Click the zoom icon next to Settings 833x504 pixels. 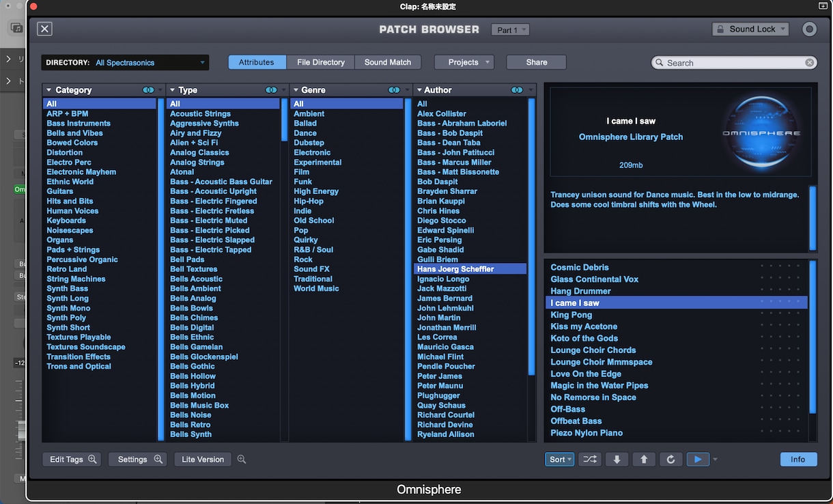click(x=158, y=460)
